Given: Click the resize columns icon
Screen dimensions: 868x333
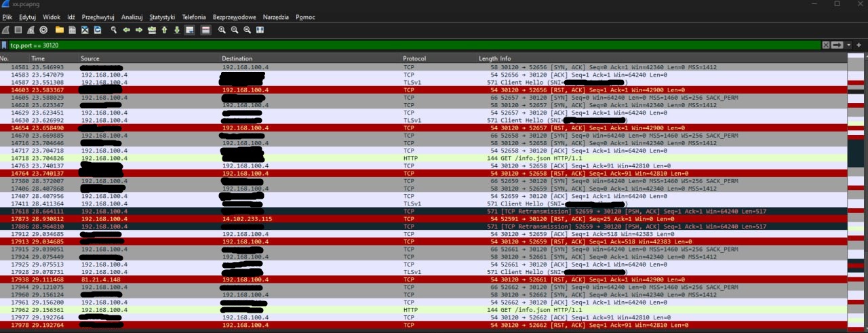Looking at the screenshot, I should pyautogui.click(x=260, y=30).
